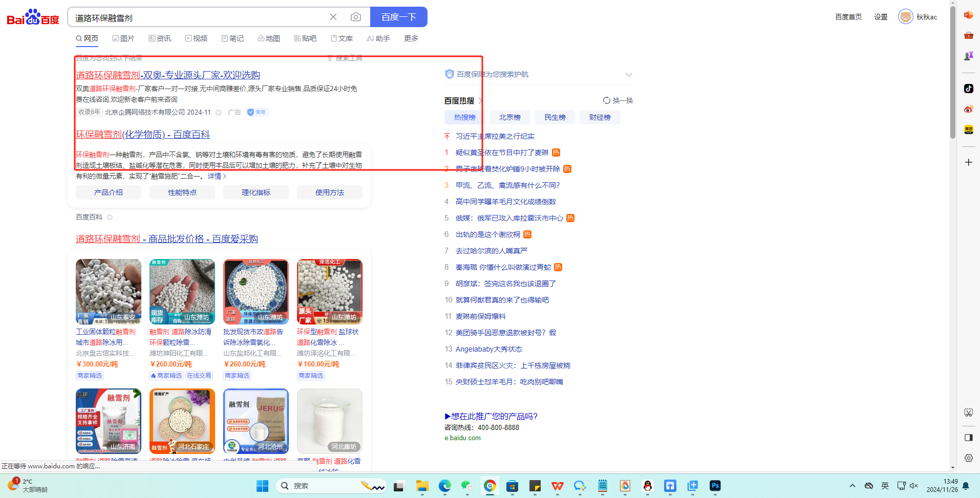Image resolution: width=980 pixels, height=498 pixels.
Task: Open QQ from the taskbar
Action: 648,486
